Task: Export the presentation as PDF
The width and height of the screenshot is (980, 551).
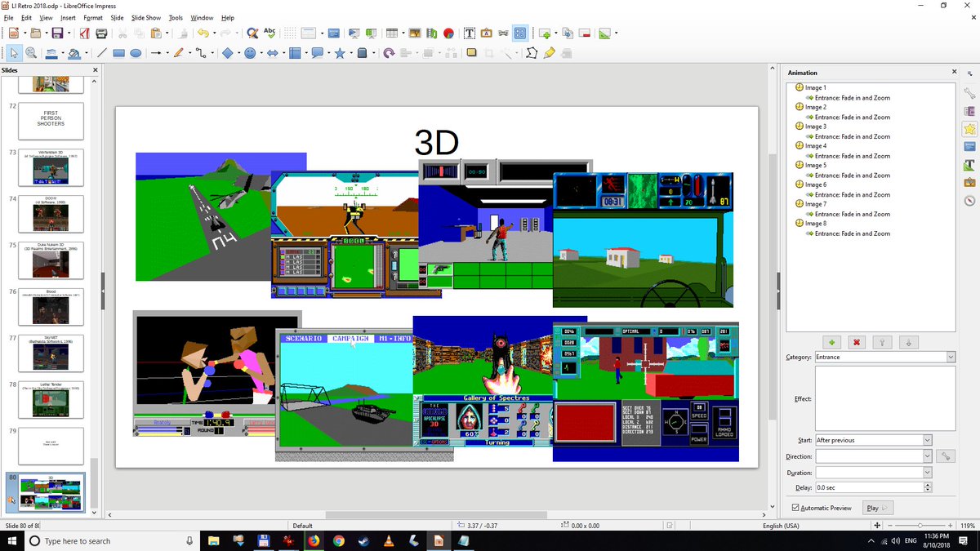Action: pos(84,33)
